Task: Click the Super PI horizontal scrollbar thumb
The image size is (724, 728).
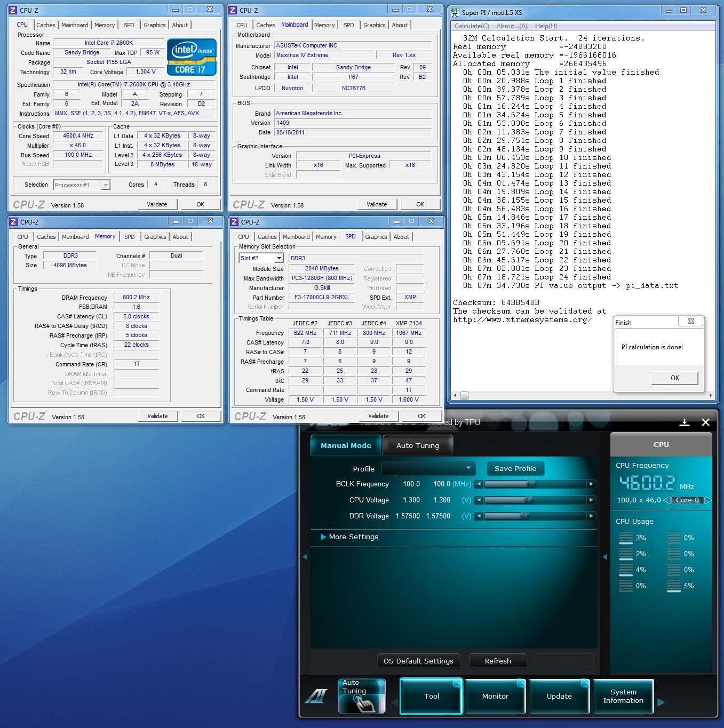Action: pyautogui.click(x=464, y=396)
